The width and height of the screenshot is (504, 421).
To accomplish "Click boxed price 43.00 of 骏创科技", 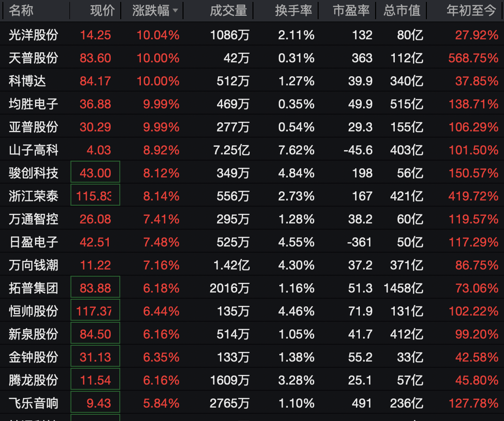I will pos(95,173).
